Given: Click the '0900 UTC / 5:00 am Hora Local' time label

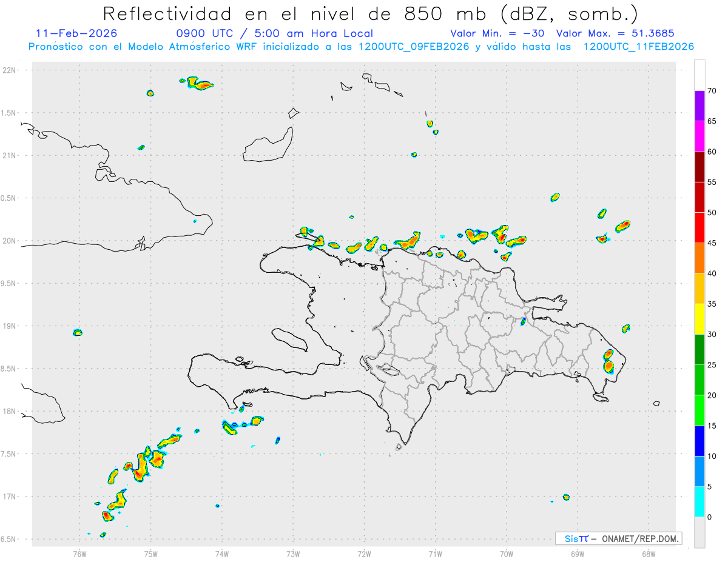Looking at the screenshot, I should point(275,33).
